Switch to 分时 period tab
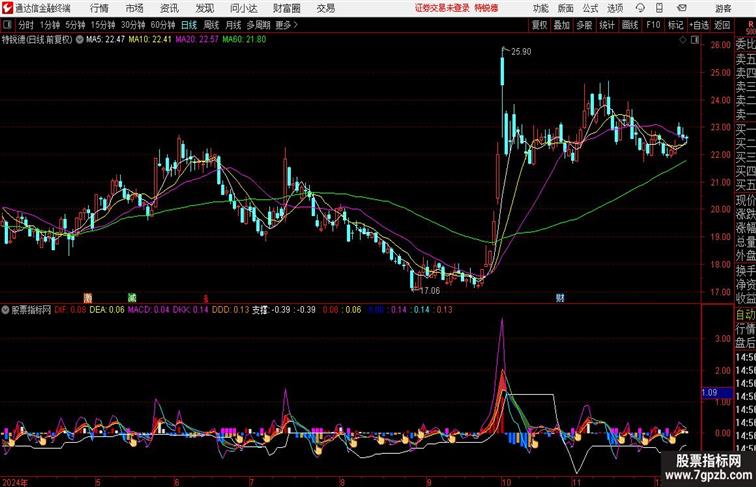756x487 pixels. click(x=26, y=25)
